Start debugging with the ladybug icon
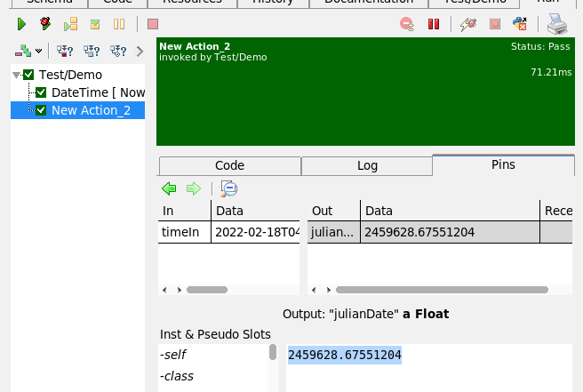The width and height of the screenshot is (583, 392). click(45, 24)
